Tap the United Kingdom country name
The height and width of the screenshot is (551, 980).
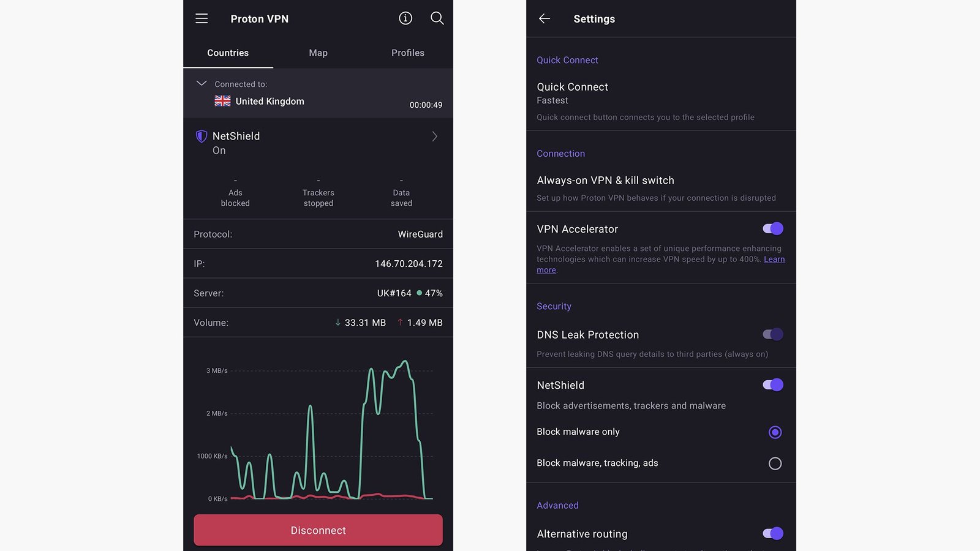269,101
